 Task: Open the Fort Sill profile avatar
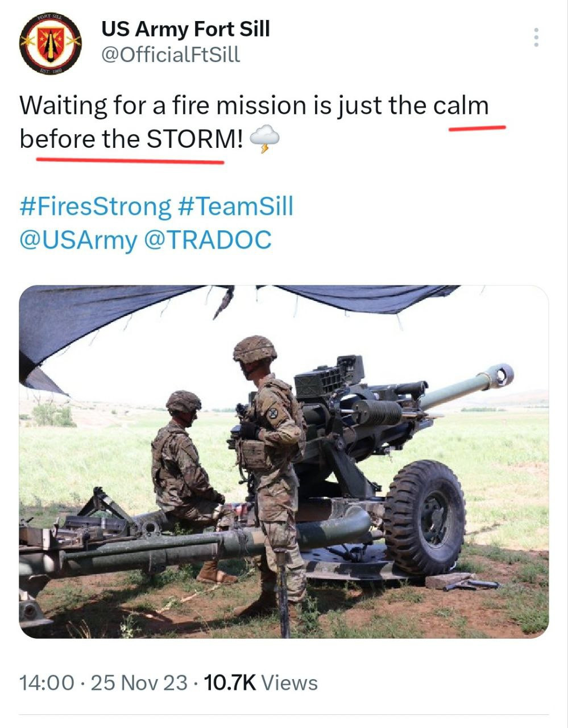click(x=50, y=44)
